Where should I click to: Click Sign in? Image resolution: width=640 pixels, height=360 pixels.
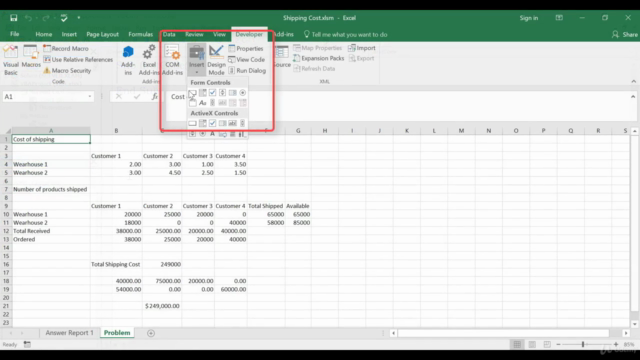point(529,18)
